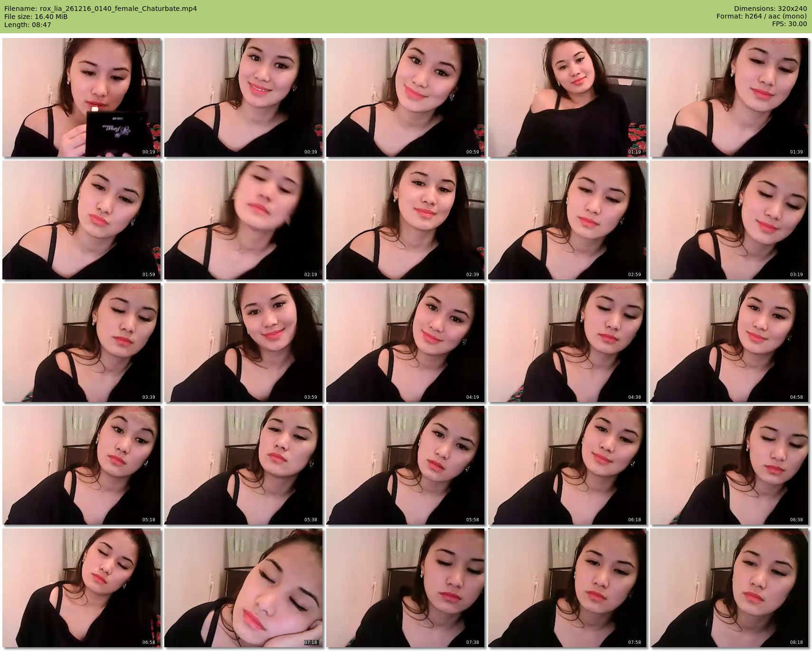812x651 pixels.
Task: Click the 07:18 frame thumbnail
Action: pos(243,588)
